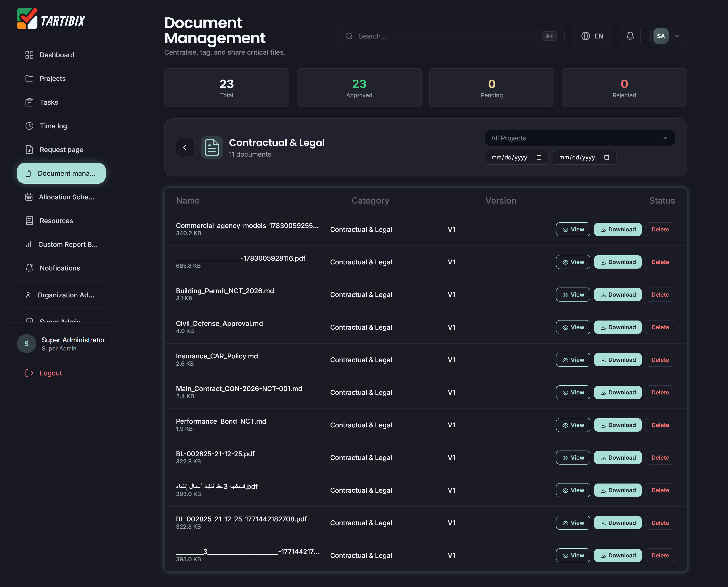Delete BL-002825-21-12-25-1771442182708.pdf

pyautogui.click(x=660, y=523)
